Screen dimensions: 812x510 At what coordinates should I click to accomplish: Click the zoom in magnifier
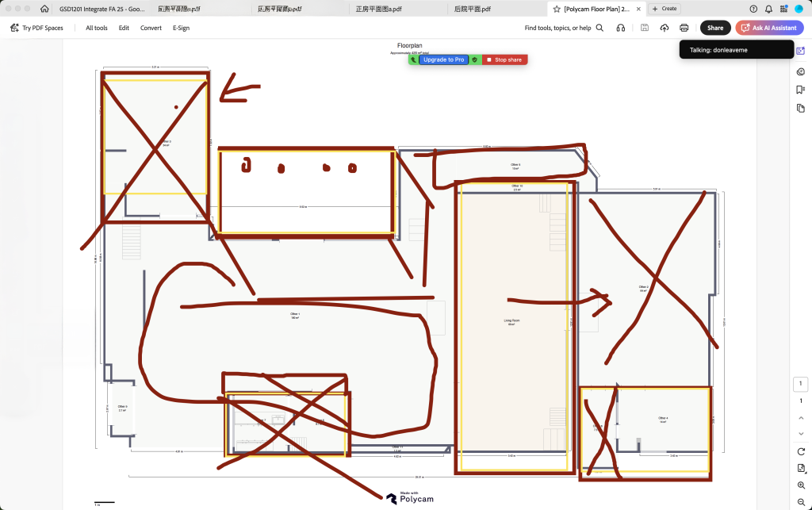(x=801, y=485)
